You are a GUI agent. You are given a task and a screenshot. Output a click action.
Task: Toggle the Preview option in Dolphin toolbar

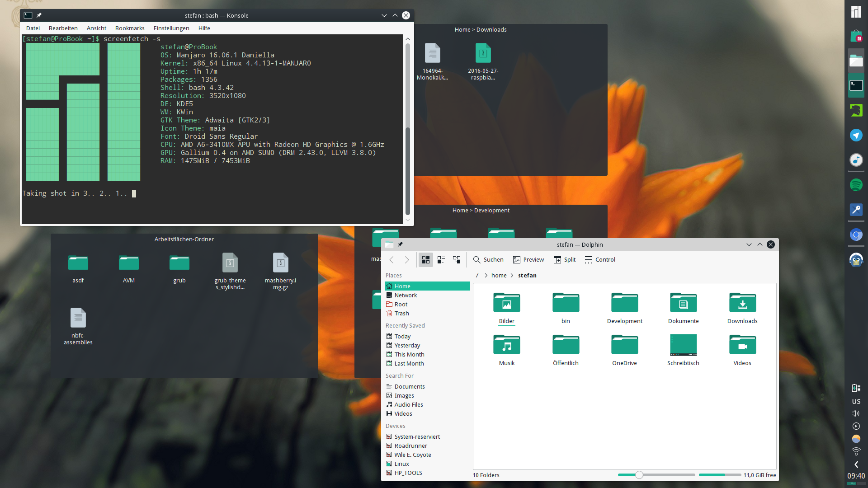click(528, 260)
